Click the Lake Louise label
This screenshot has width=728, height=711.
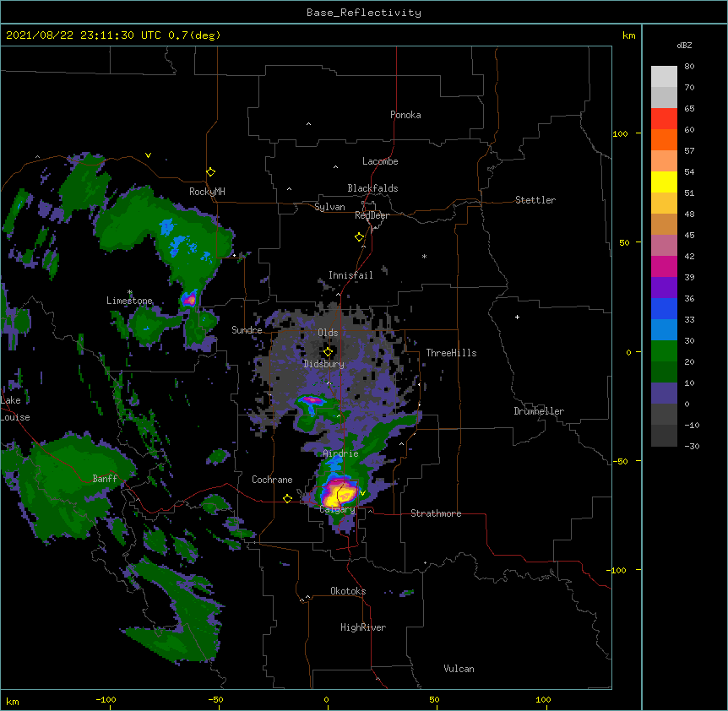tap(15, 409)
